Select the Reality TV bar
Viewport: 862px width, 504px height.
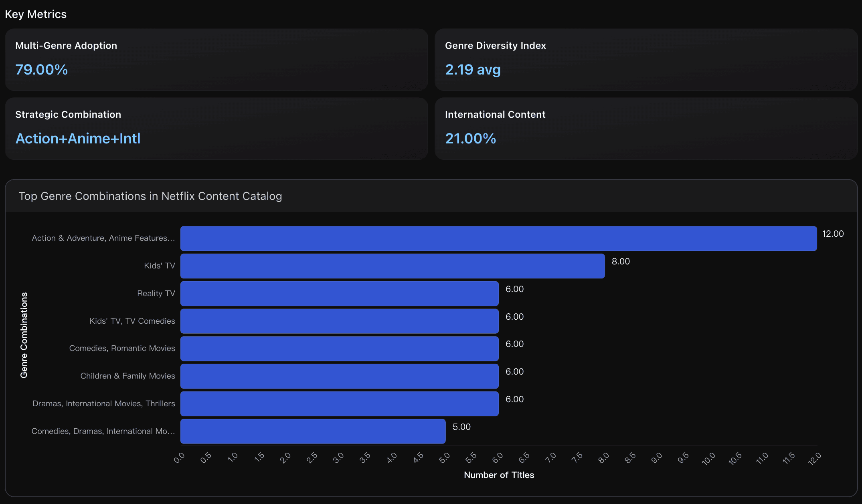click(x=339, y=294)
